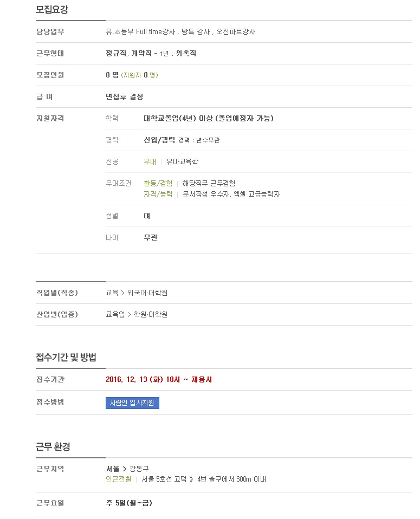Click the 지원자 0 명 applicant count
This screenshot has width=420, height=519.
[139, 75]
